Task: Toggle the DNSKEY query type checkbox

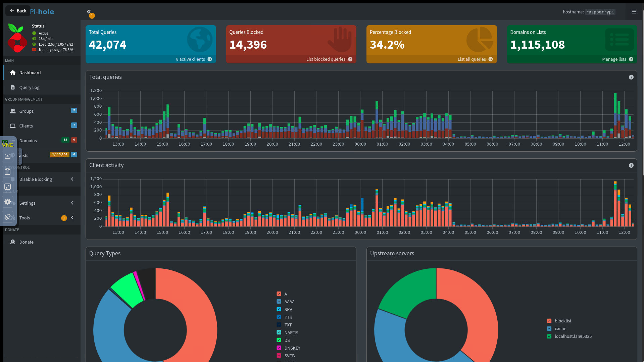Action: click(279, 348)
